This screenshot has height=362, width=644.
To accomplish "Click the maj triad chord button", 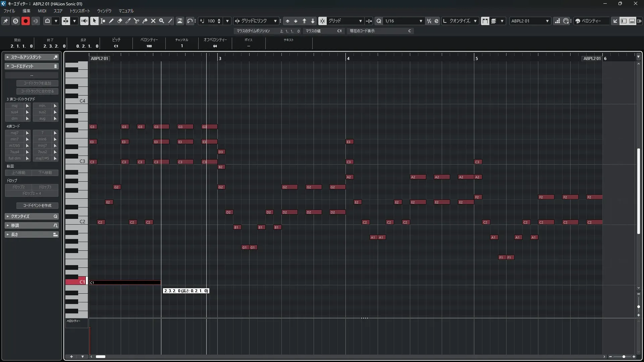I will [x=14, y=106].
